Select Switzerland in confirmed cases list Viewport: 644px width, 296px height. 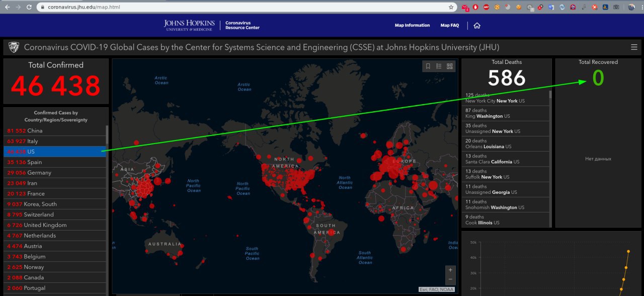coord(55,215)
